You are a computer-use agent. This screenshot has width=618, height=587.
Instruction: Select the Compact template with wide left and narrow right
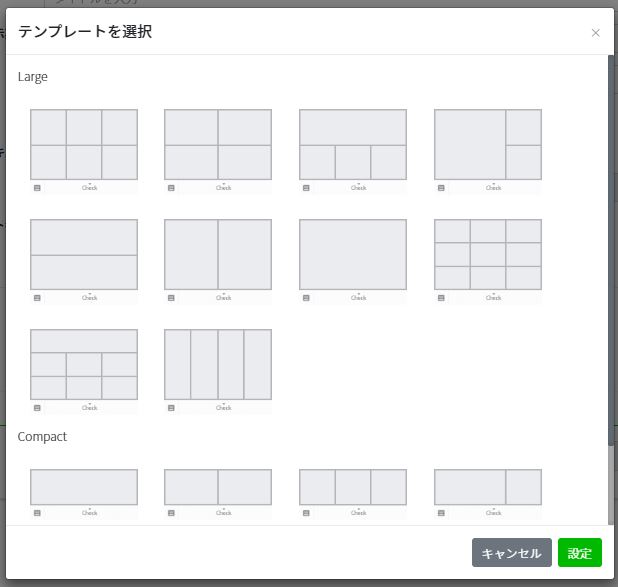(x=488, y=487)
